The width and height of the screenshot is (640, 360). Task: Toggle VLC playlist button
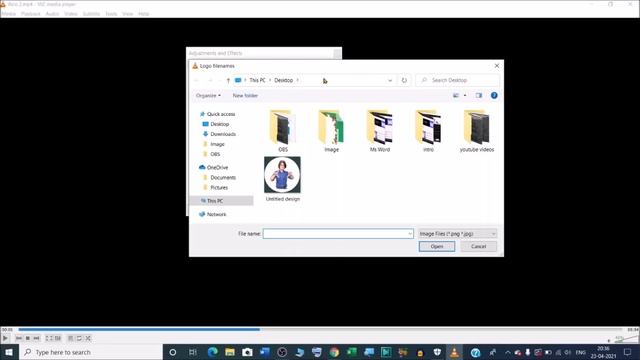point(70,338)
